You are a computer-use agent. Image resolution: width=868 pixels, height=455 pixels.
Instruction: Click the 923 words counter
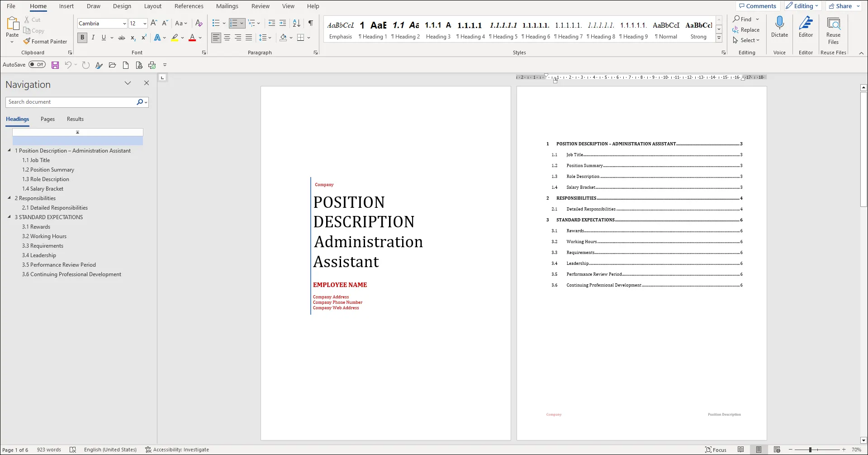click(x=49, y=450)
